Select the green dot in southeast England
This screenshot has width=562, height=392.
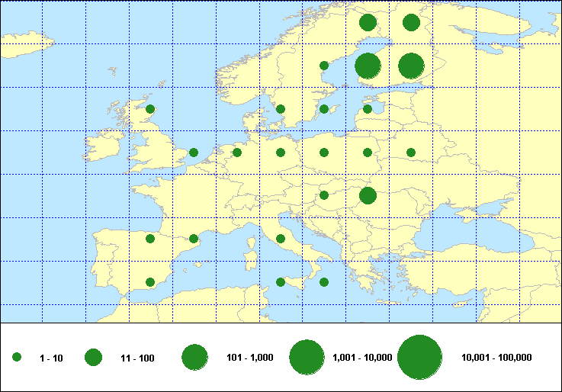(x=194, y=153)
